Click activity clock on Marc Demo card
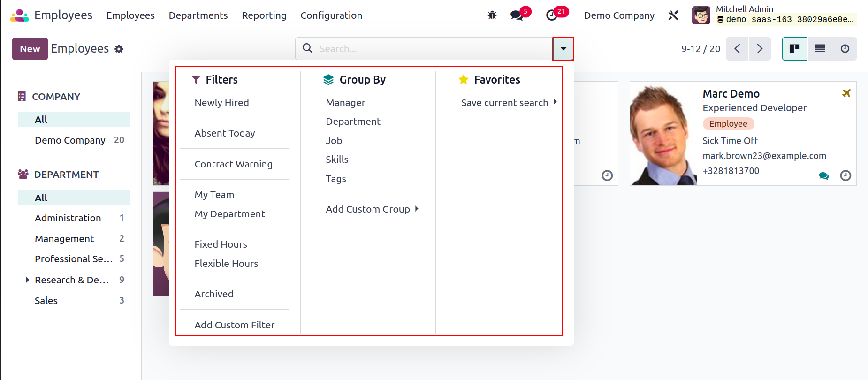868x380 pixels. tap(845, 175)
